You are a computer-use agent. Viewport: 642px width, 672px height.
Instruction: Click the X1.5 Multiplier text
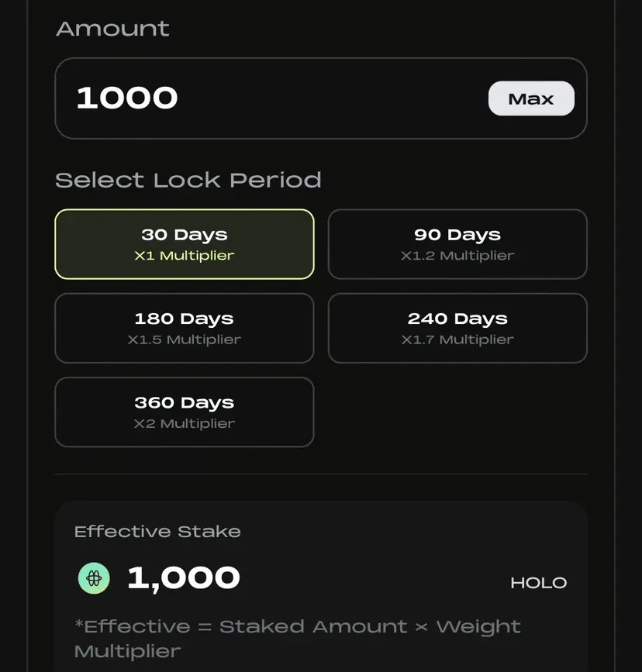(x=185, y=339)
